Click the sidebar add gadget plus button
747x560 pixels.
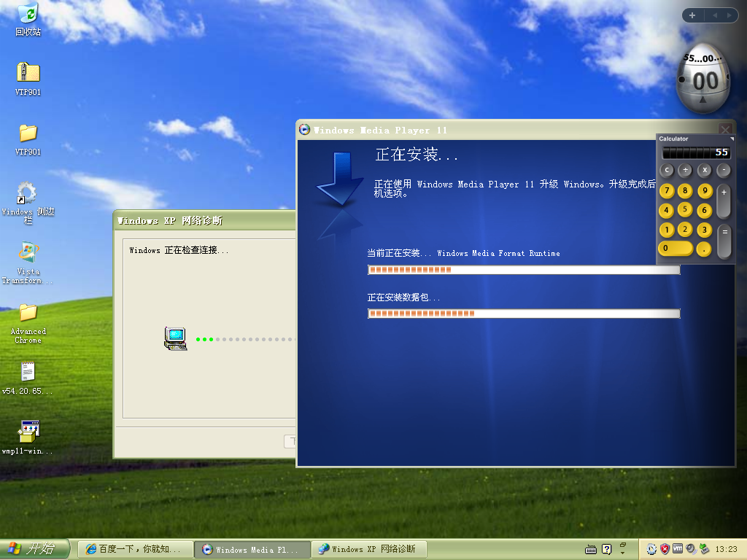pos(692,15)
